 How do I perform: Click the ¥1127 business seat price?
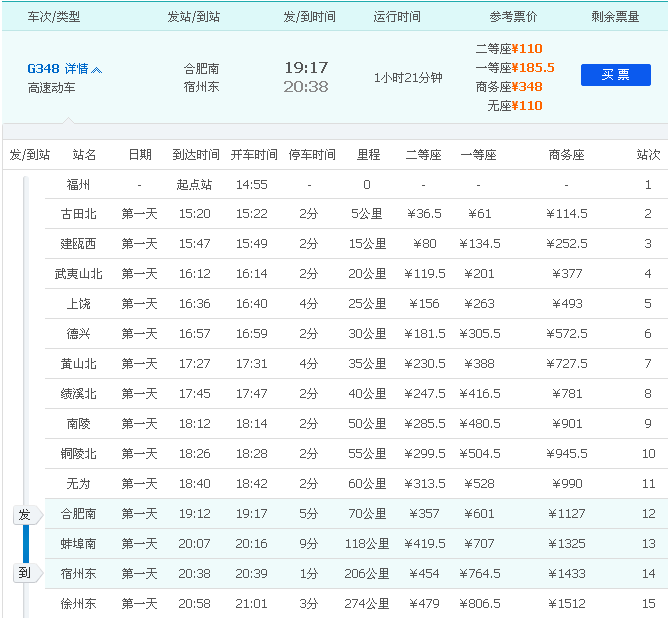click(x=567, y=514)
